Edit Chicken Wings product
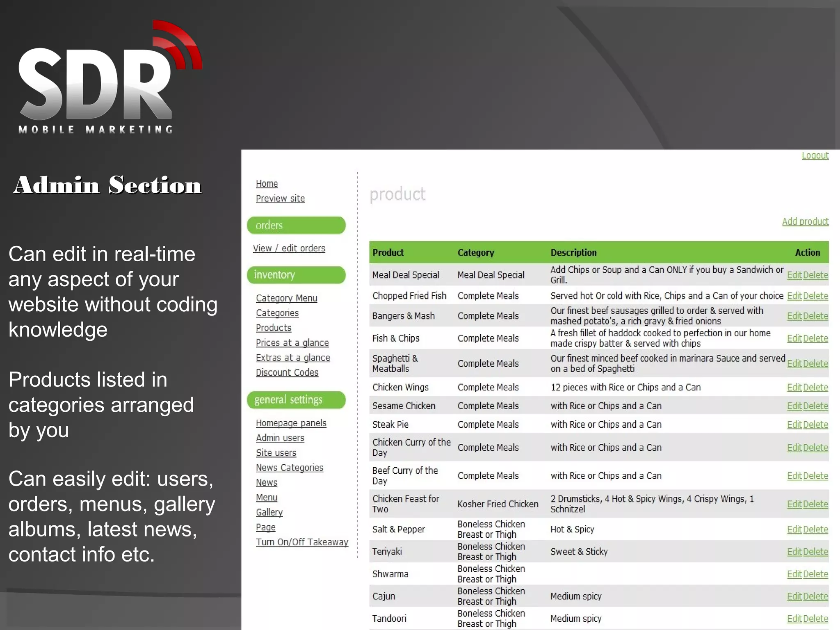840x630 pixels. coord(794,388)
